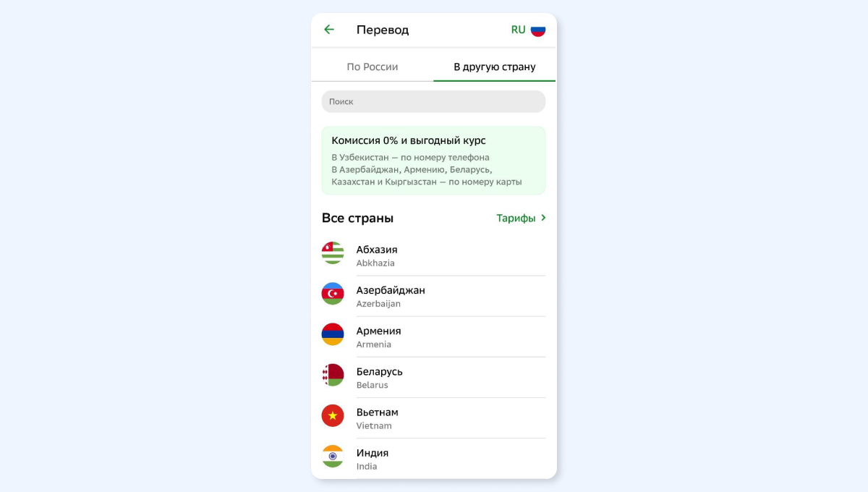The height and width of the screenshot is (492, 868).
Task: Switch to the По России tab
Action: (x=373, y=67)
